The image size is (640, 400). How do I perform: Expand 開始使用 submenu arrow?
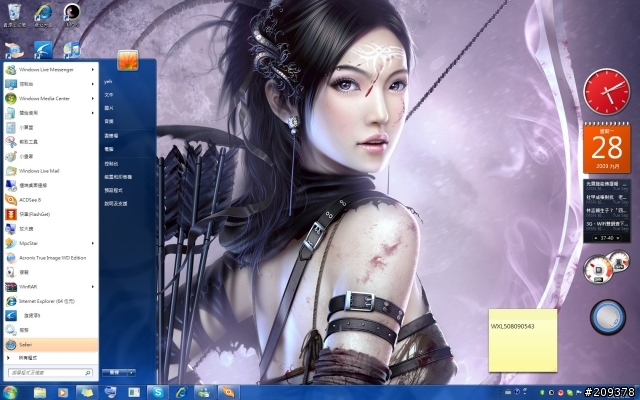[93, 113]
